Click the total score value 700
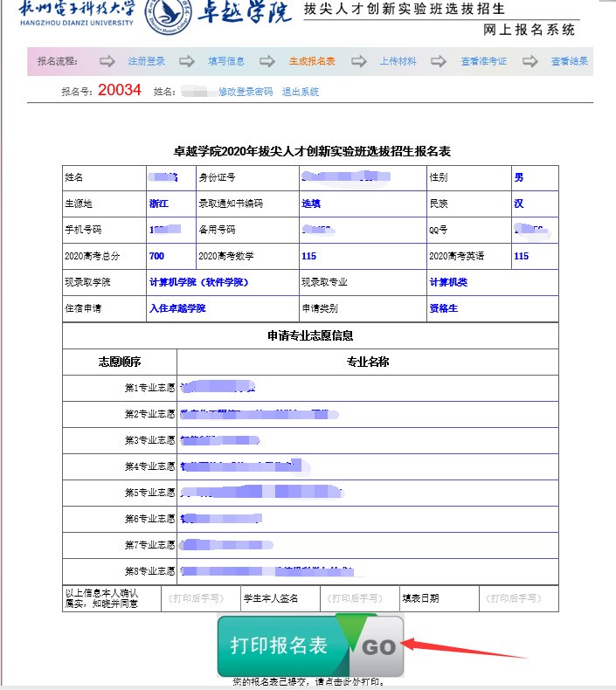616x690 pixels. click(156, 256)
